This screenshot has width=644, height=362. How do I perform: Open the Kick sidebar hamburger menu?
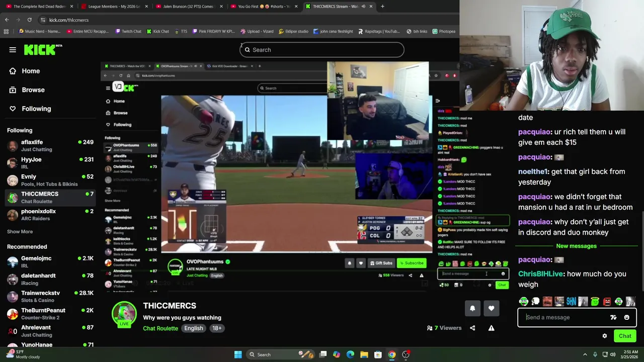coord(13,50)
